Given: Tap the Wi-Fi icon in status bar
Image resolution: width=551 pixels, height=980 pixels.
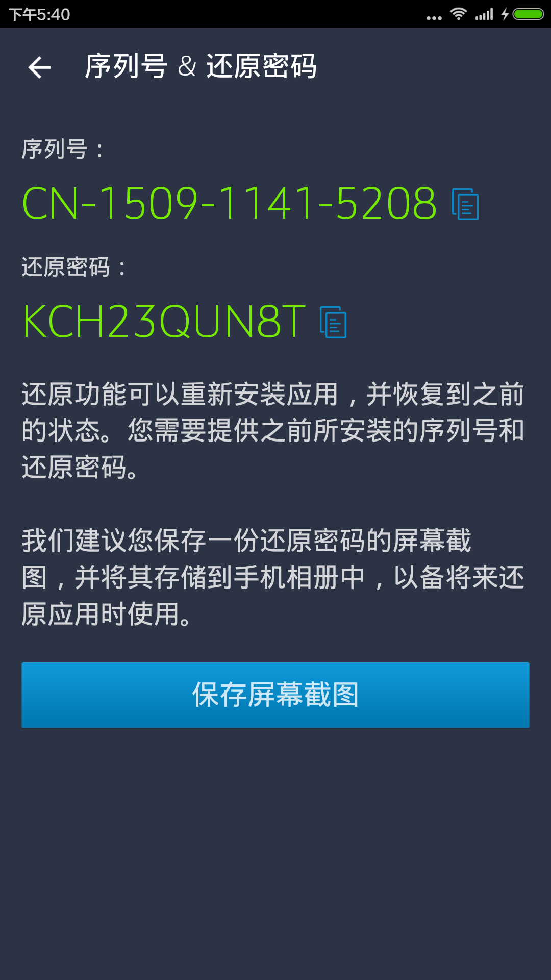Looking at the screenshot, I should click(459, 14).
